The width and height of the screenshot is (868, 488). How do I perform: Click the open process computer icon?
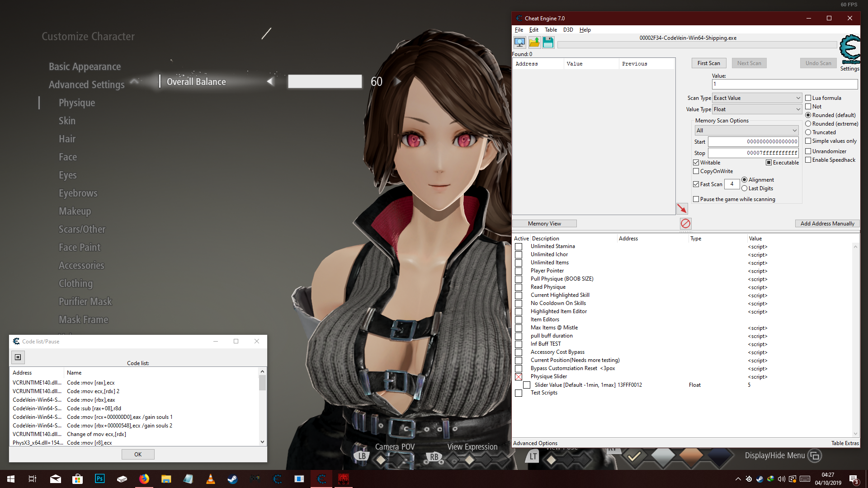pyautogui.click(x=519, y=42)
